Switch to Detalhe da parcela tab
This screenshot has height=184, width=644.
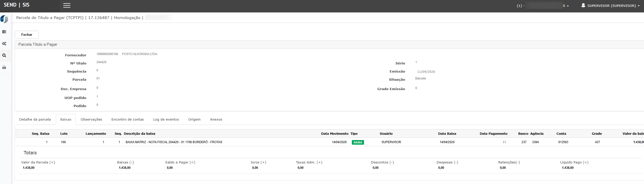coord(35,120)
